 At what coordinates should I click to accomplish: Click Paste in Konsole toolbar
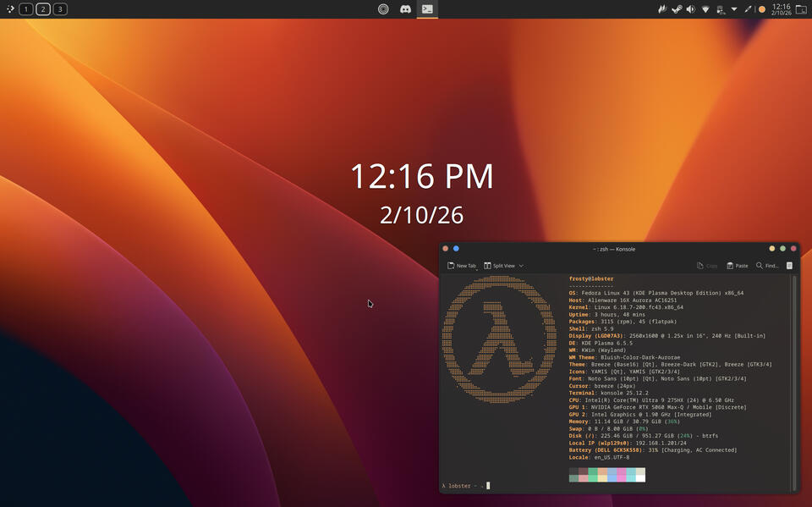pyautogui.click(x=737, y=266)
